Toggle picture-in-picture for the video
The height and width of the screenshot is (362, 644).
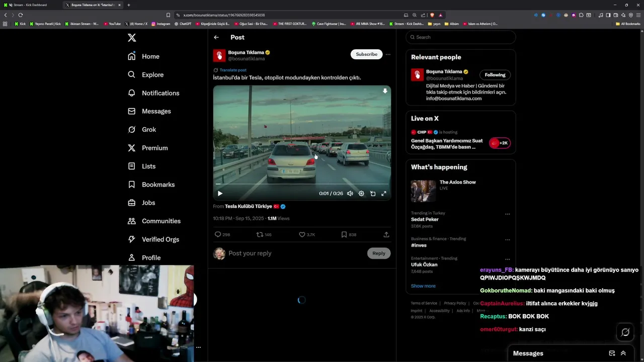pyautogui.click(x=373, y=194)
